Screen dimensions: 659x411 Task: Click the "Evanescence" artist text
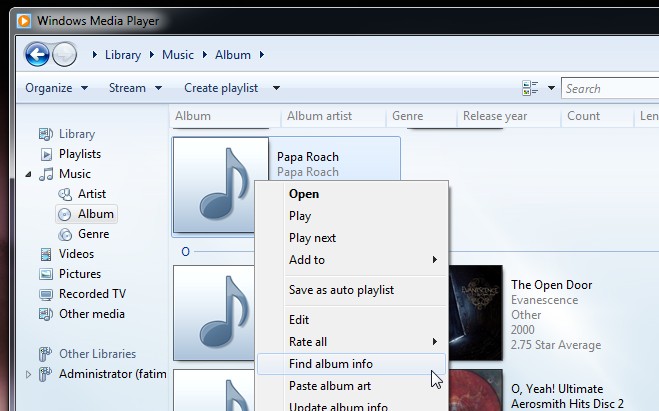coord(545,300)
